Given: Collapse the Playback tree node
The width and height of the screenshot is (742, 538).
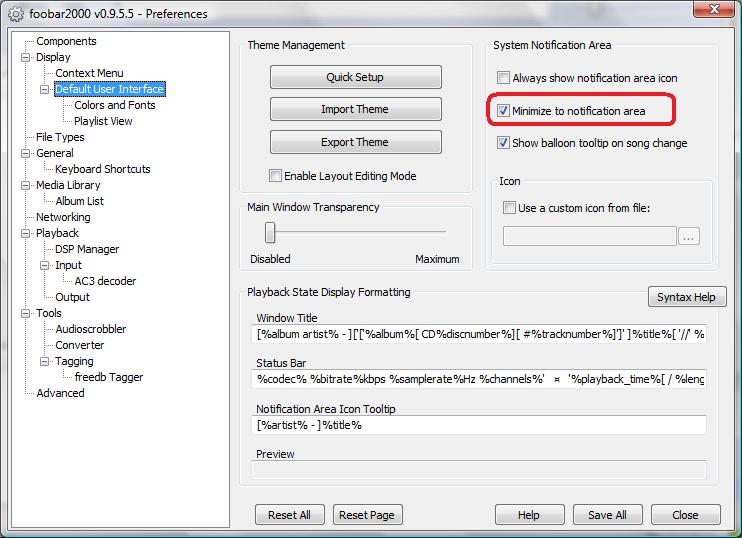Looking at the screenshot, I should (x=25, y=233).
